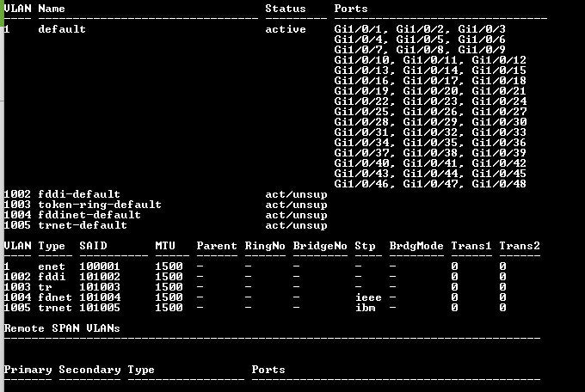585x392 pixels.
Task: Click port 'Gi1/0/3' in the list
Action: (482, 29)
